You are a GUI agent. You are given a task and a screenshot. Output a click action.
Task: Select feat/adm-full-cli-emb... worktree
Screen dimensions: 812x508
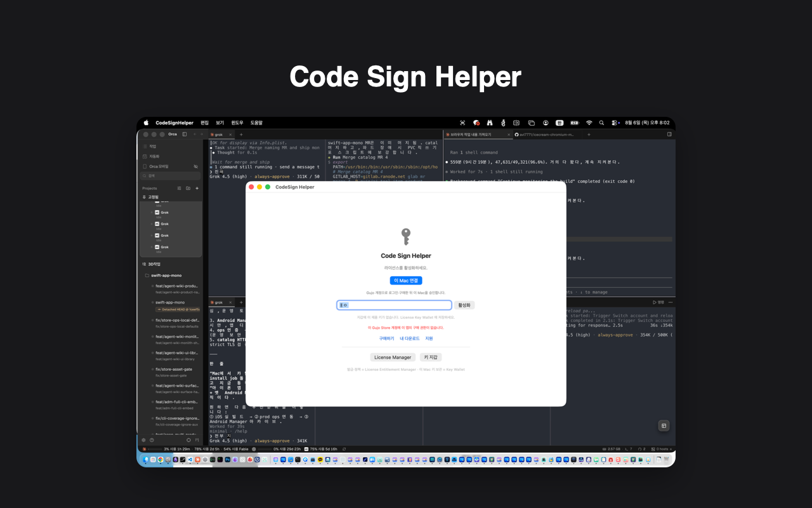point(174,404)
